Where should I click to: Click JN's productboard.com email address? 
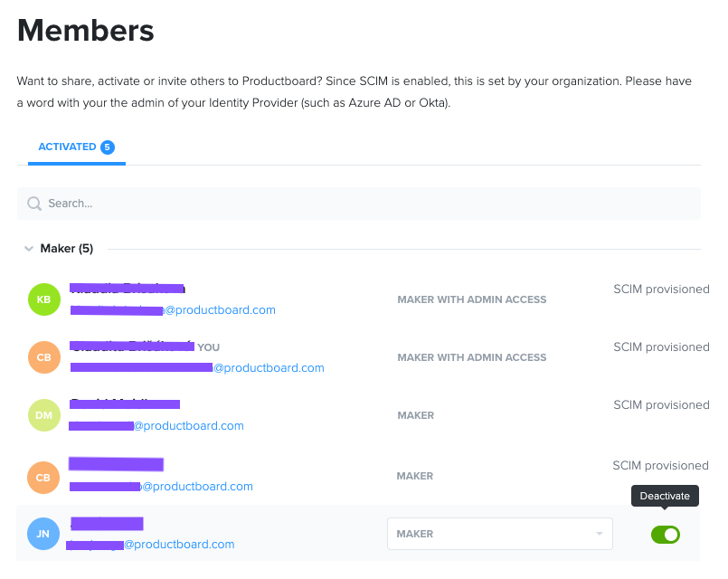click(x=150, y=545)
